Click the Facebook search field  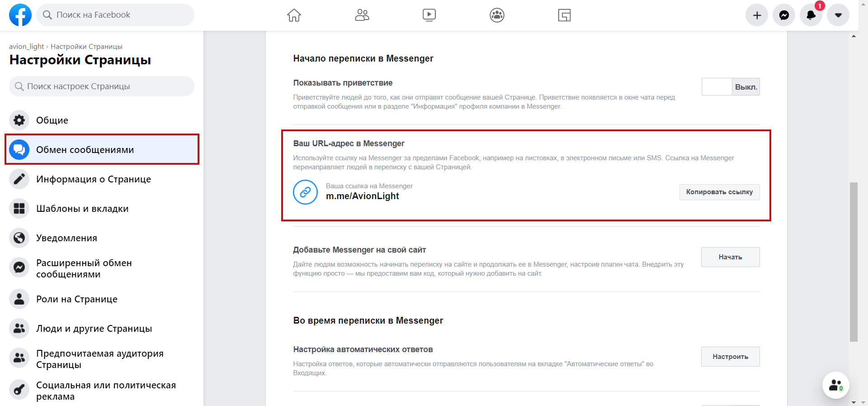point(115,15)
